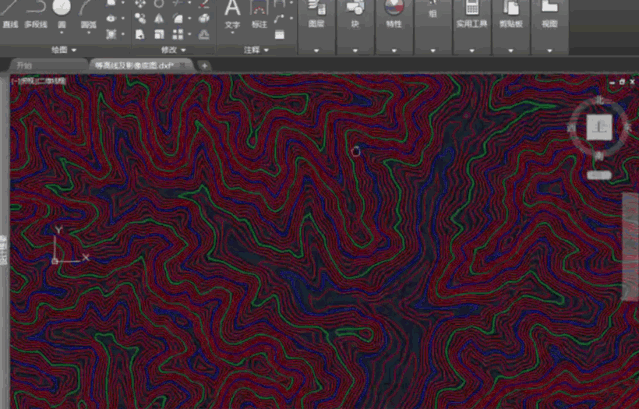Open dropdown arrow under Arc (圆弧)

coord(88,33)
